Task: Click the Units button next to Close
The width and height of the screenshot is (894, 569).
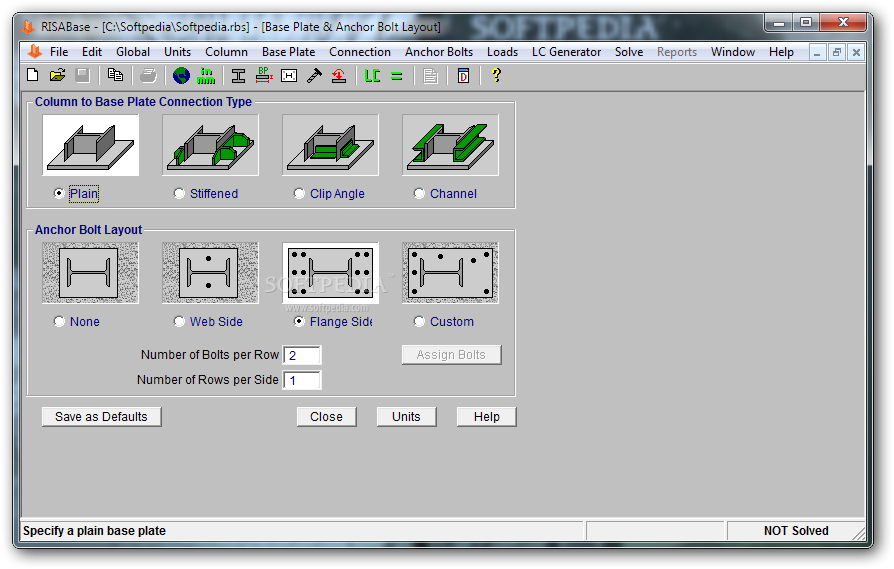Action: [x=407, y=417]
